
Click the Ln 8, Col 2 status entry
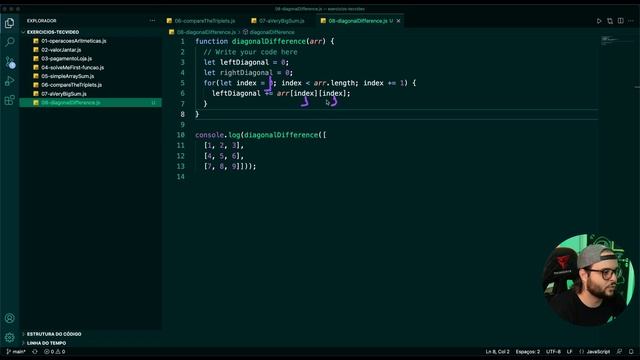tap(497, 351)
